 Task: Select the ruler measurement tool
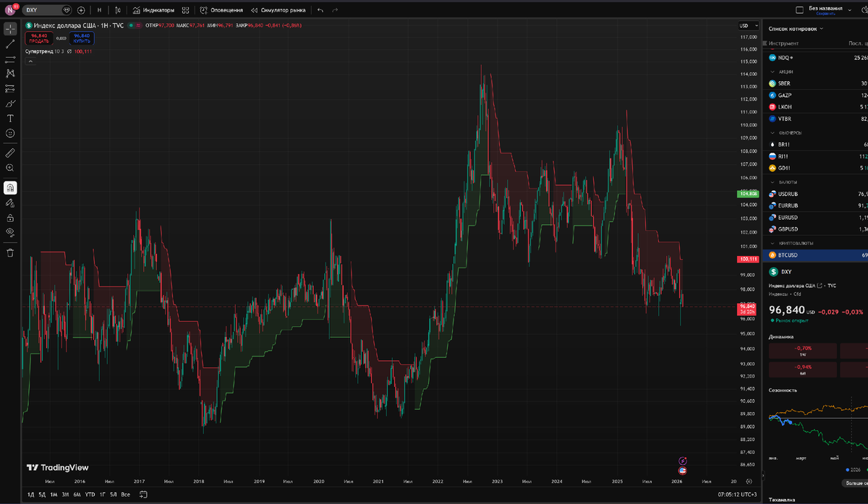coord(9,153)
